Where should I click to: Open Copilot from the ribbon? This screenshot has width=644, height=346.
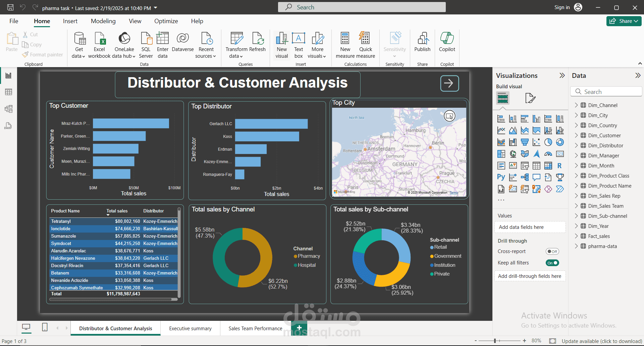(447, 42)
